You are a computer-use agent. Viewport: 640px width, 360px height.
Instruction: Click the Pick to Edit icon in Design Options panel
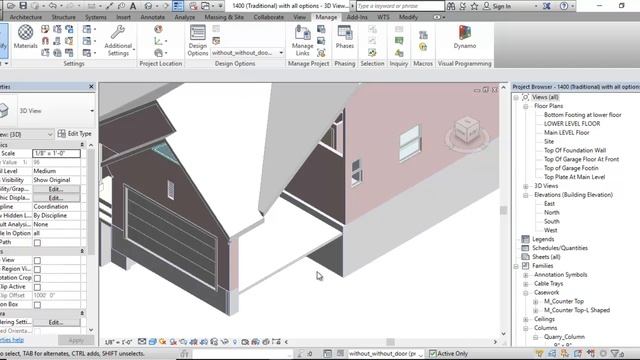tap(216, 41)
